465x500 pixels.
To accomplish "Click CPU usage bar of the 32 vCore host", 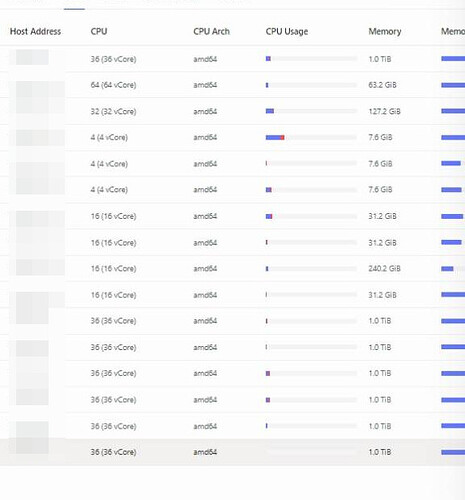I will [x=311, y=111].
